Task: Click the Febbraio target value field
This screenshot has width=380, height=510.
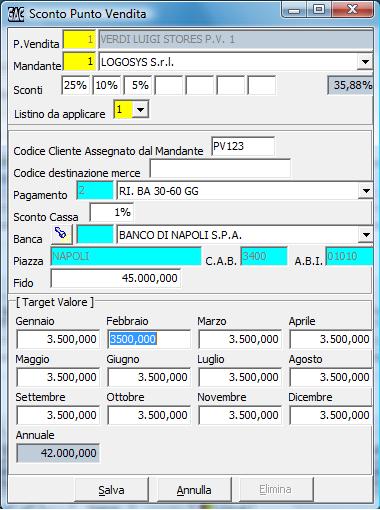Action: [149, 339]
